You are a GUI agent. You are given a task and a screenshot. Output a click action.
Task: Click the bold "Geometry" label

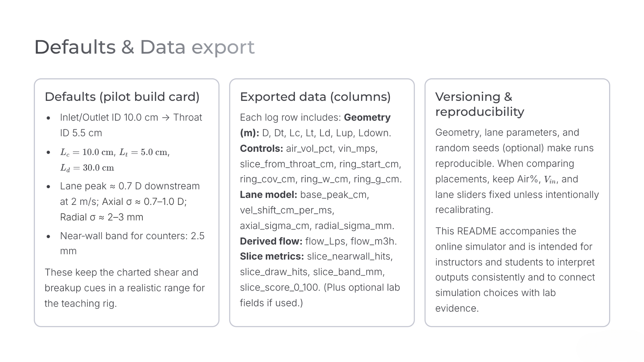click(367, 118)
